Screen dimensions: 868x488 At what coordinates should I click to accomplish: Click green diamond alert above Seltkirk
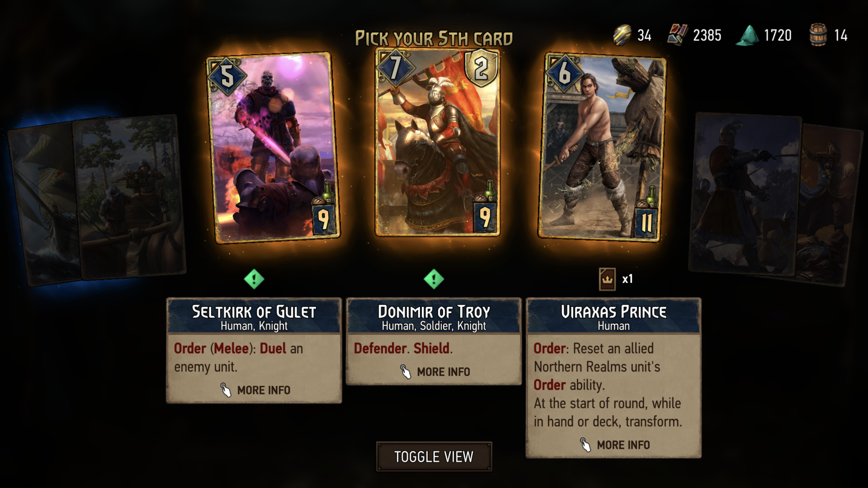(x=254, y=279)
